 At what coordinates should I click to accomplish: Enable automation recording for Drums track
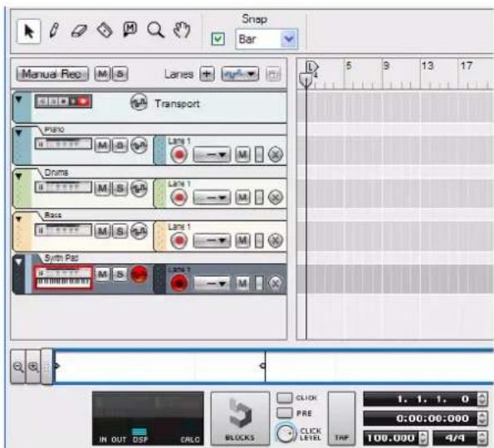(x=139, y=188)
